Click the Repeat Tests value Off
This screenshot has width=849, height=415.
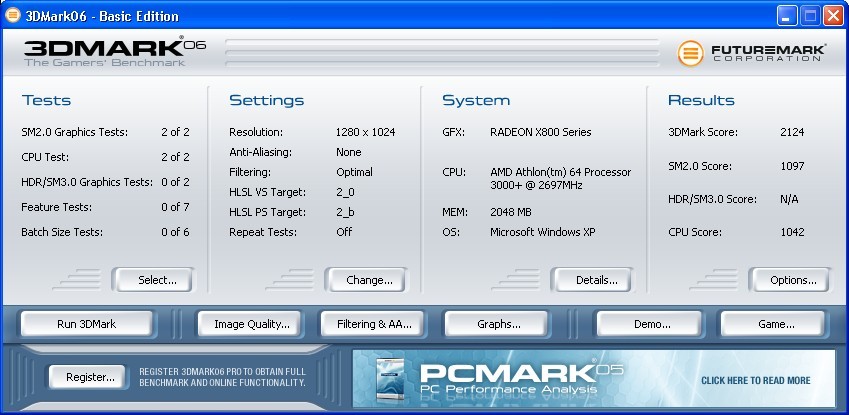click(344, 232)
